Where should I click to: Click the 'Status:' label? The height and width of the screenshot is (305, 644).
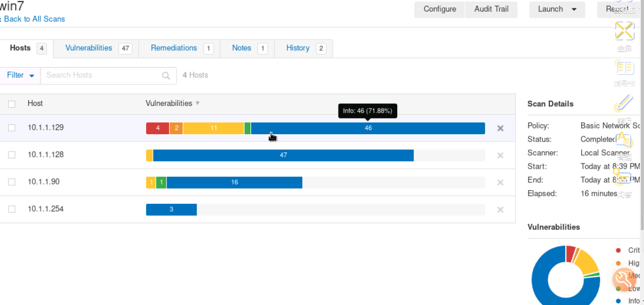click(539, 139)
